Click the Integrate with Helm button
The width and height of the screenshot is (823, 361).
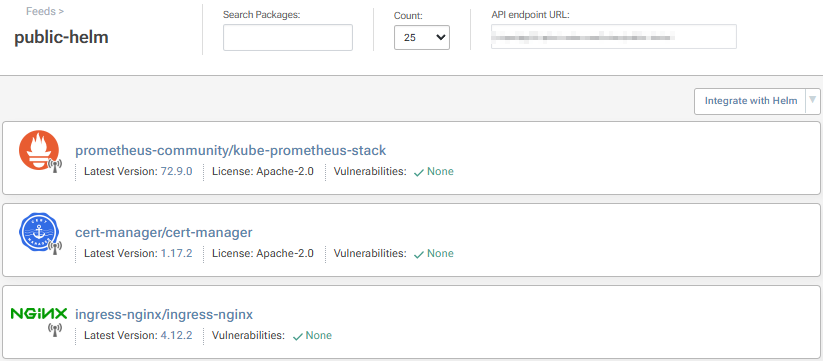pos(751,101)
